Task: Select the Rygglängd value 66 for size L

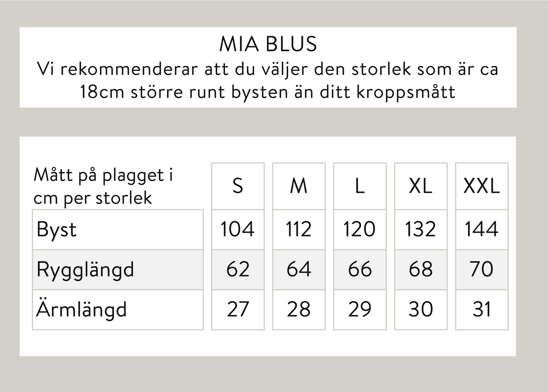Action: (x=360, y=269)
